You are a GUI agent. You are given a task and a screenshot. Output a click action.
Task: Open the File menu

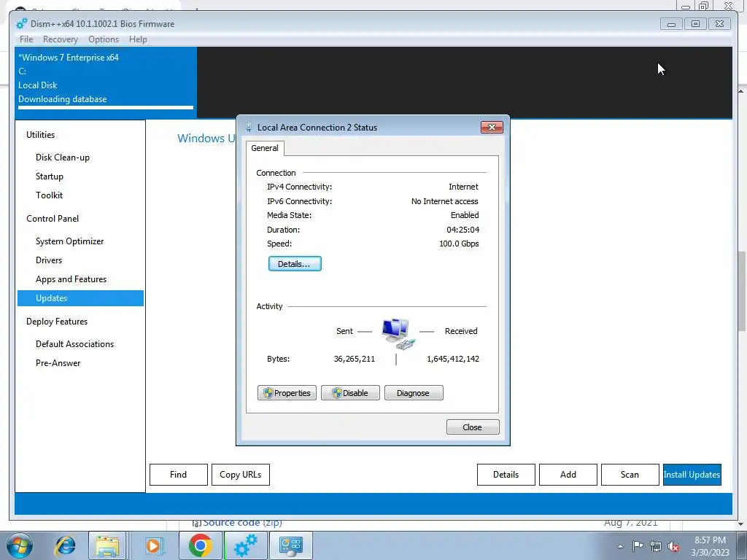(x=26, y=39)
